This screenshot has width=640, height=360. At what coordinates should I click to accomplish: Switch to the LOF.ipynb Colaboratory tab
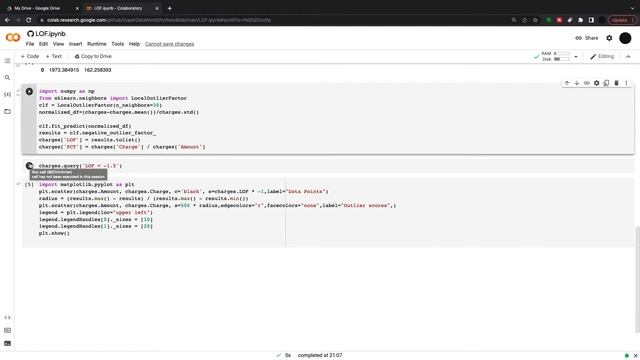tap(122, 8)
